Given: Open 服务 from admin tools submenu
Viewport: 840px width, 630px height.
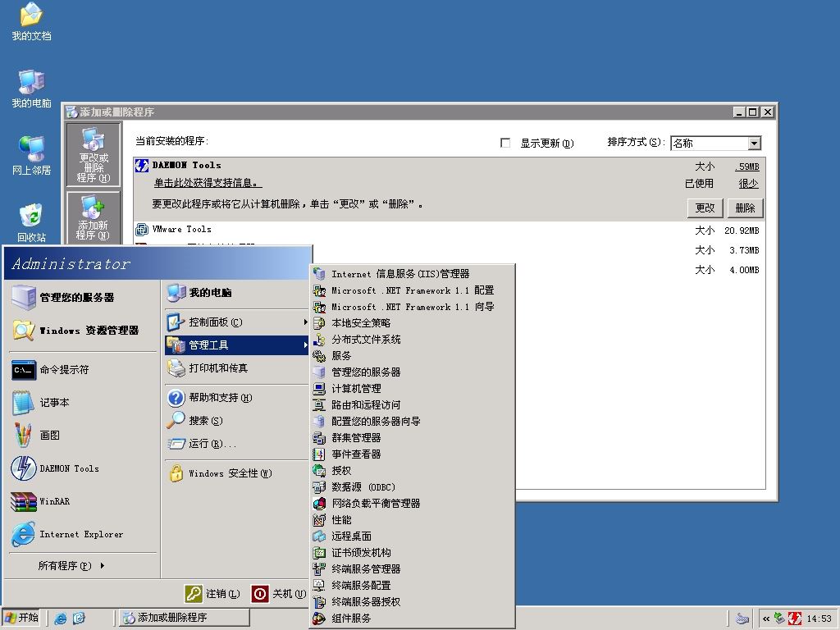Looking at the screenshot, I should coord(413,356).
